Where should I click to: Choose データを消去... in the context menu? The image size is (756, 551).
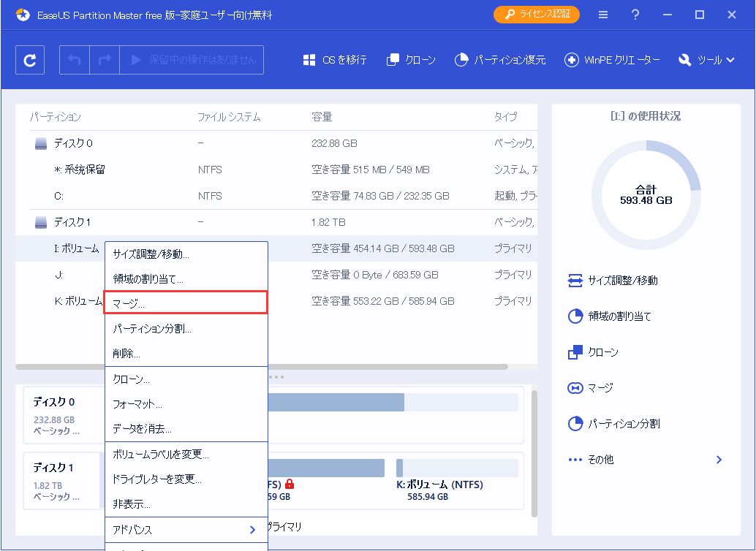coord(186,428)
